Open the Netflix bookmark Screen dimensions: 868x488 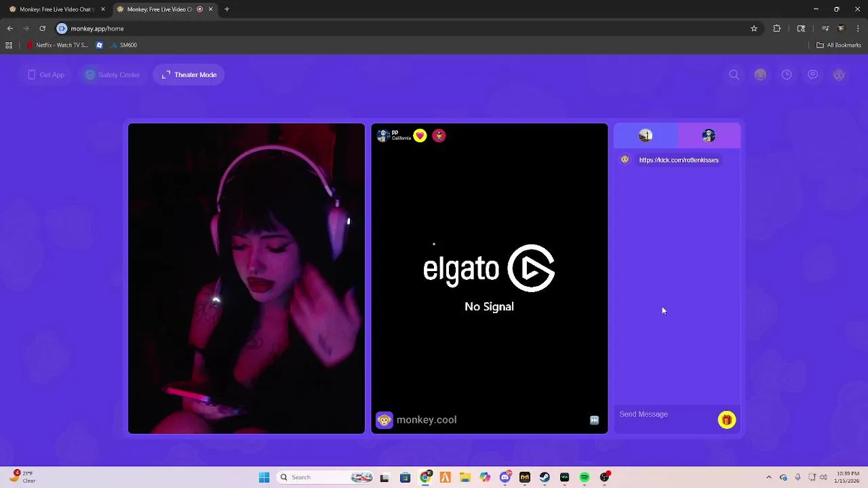(57, 45)
